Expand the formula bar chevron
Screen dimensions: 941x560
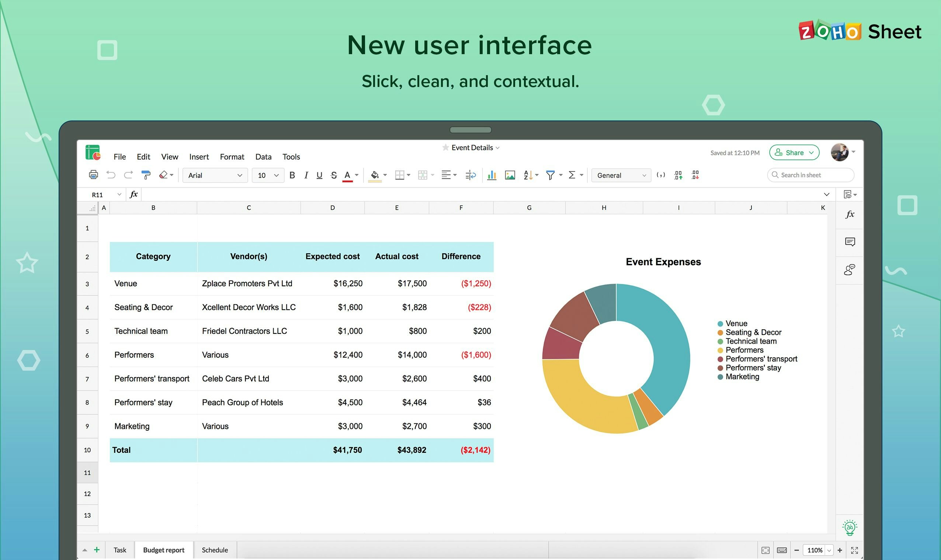pos(827,195)
